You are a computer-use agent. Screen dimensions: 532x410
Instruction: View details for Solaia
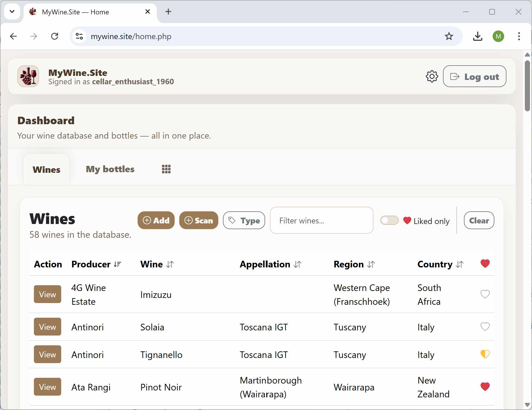click(47, 327)
